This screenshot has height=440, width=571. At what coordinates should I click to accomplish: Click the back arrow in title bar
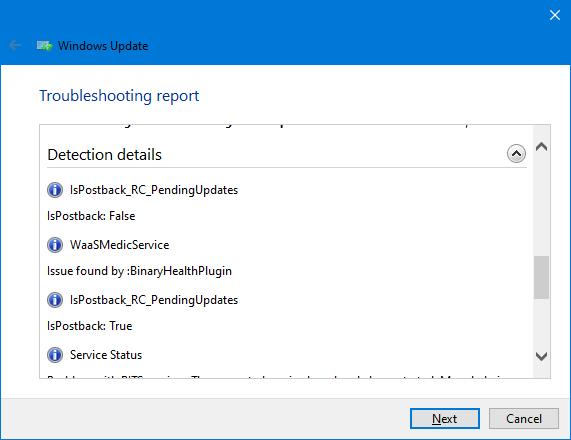[15, 46]
